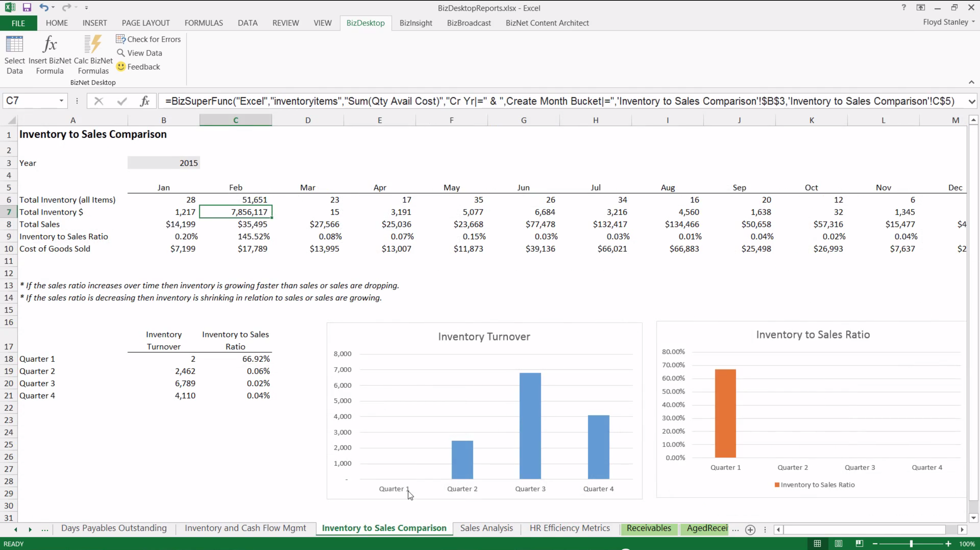The width and height of the screenshot is (980, 550).
Task: Click Check for Errors
Action: [x=148, y=39]
